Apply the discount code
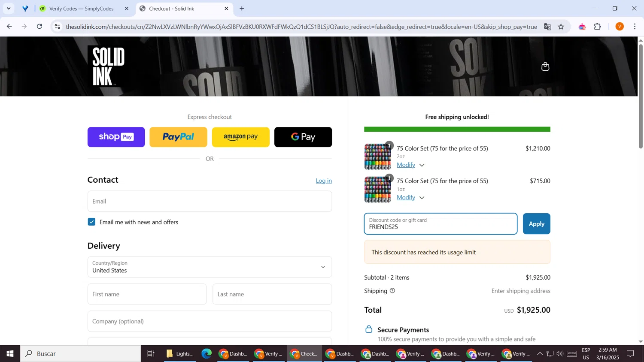Screen dimensions: 644x362 (536, 224)
